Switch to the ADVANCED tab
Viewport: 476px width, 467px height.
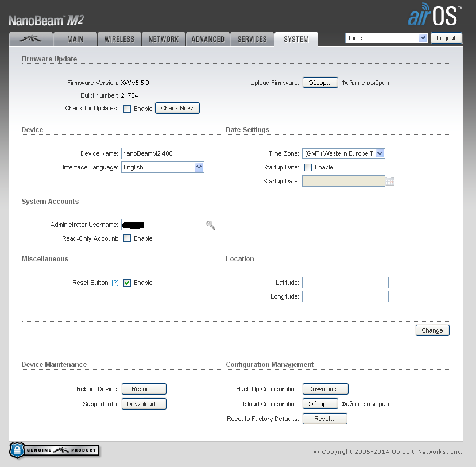pos(208,39)
